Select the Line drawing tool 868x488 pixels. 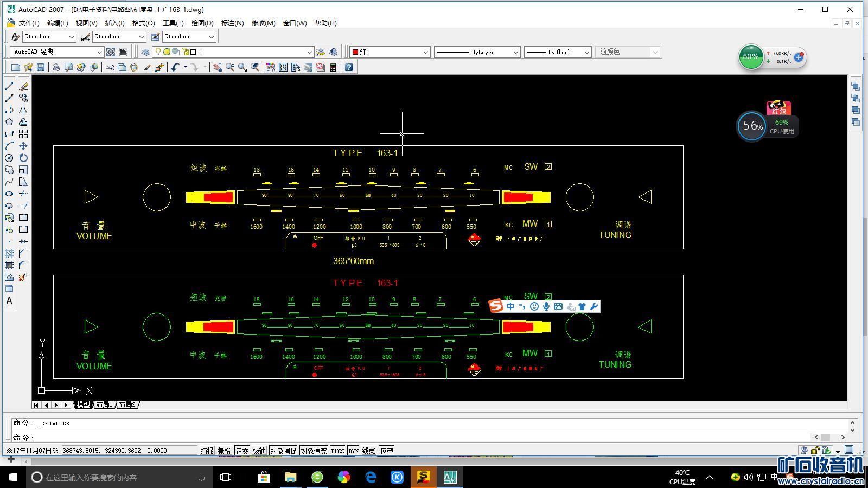9,86
